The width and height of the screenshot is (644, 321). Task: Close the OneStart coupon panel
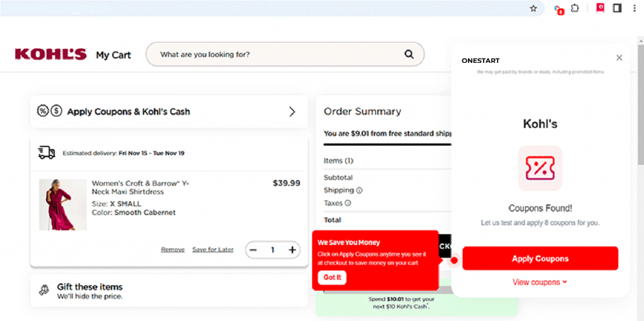click(x=619, y=58)
